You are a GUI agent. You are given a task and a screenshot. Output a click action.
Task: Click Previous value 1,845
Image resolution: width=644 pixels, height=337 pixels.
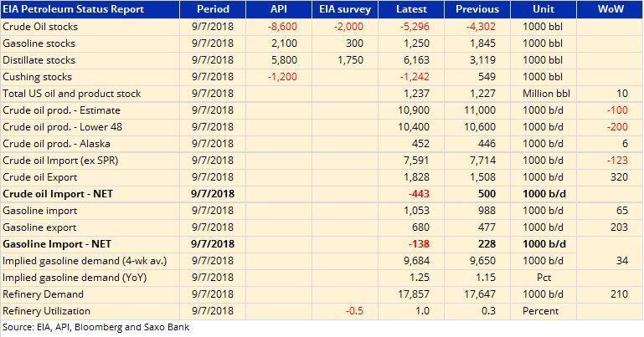click(x=482, y=43)
